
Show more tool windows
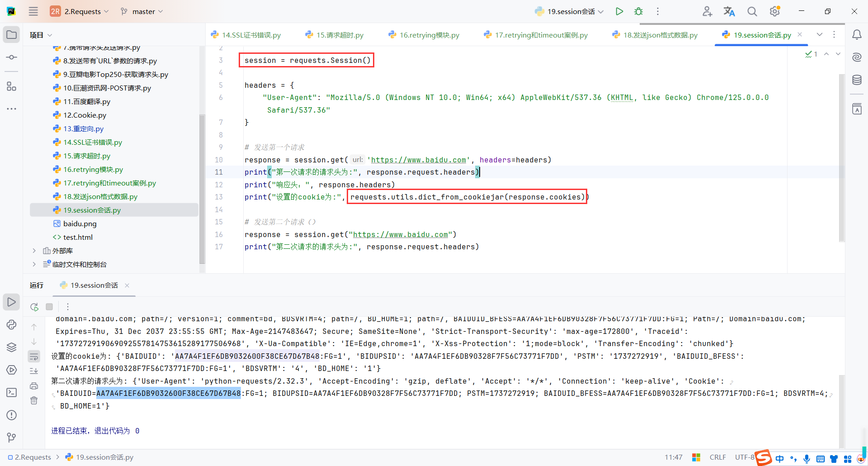[11, 109]
